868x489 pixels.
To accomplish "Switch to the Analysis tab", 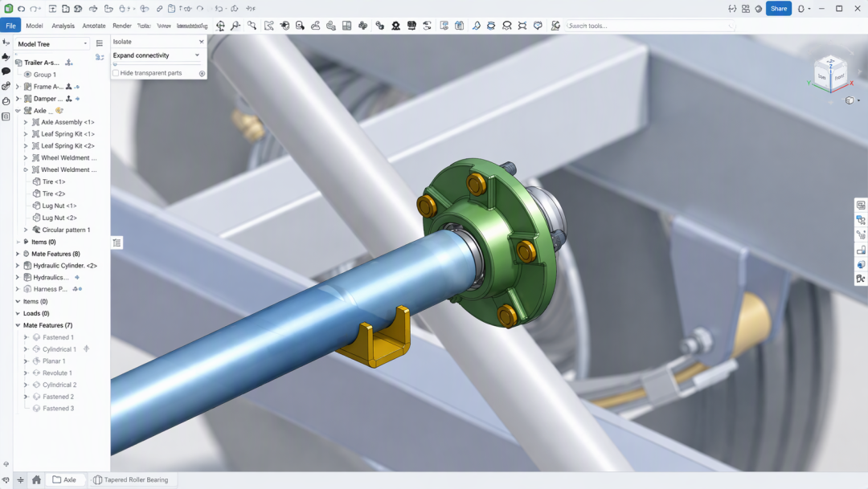I will (x=63, y=26).
